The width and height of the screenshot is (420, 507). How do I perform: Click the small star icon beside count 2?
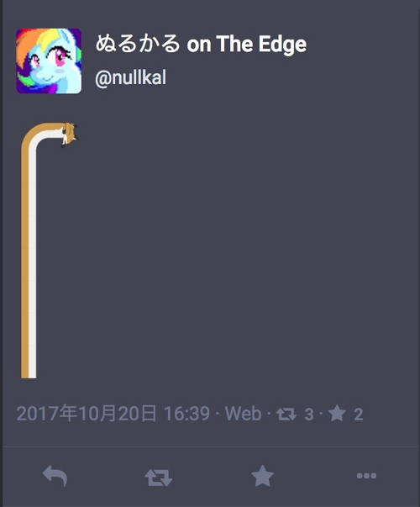(337, 414)
